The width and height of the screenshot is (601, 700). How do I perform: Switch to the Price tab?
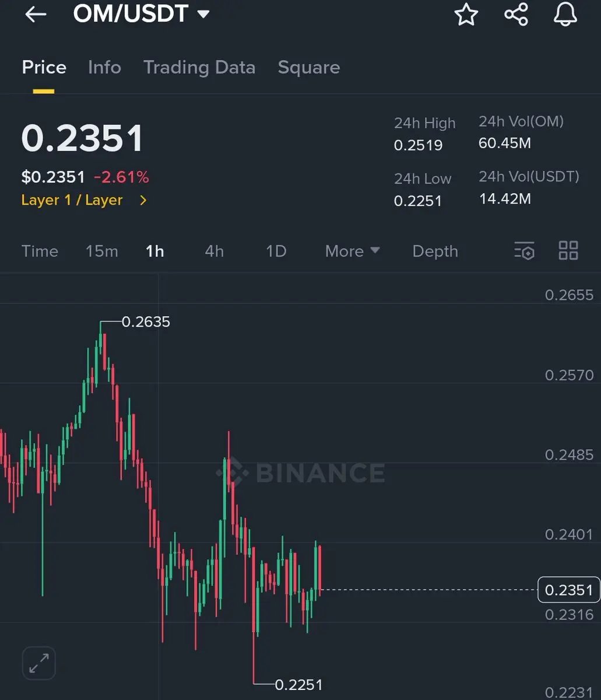pos(44,67)
